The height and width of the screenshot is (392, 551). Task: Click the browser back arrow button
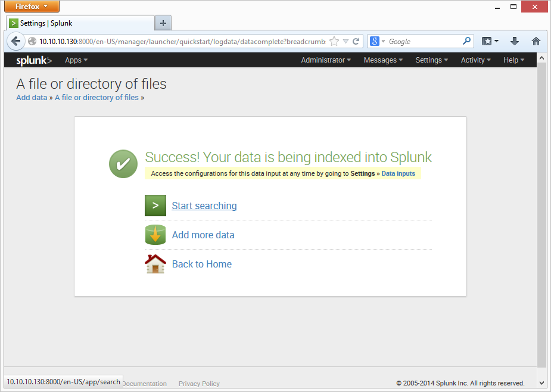16,42
